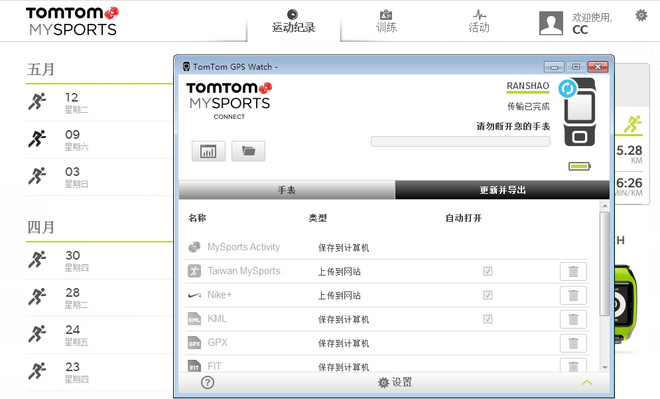Delete the Taiwan MySports export entry
Viewport: 660px width, 399px height.
tap(573, 271)
